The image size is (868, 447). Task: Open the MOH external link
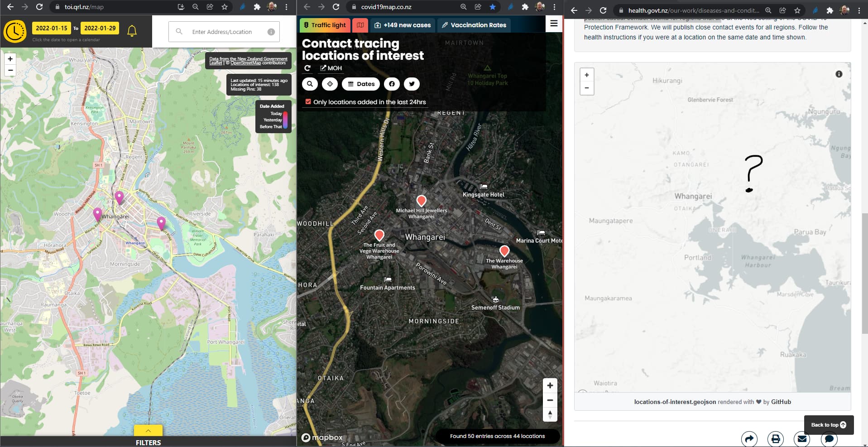pyautogui.click(x=331, y=68)
